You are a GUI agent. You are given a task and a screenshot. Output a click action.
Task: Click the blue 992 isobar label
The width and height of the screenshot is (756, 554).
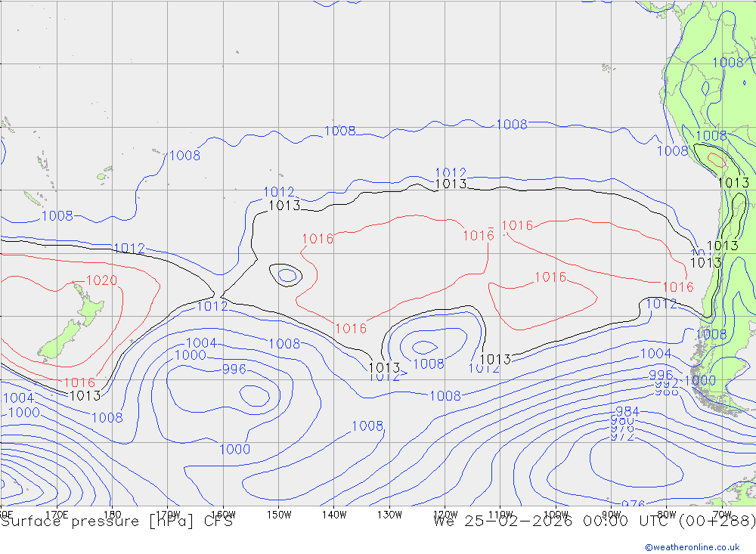click(667, 384)
